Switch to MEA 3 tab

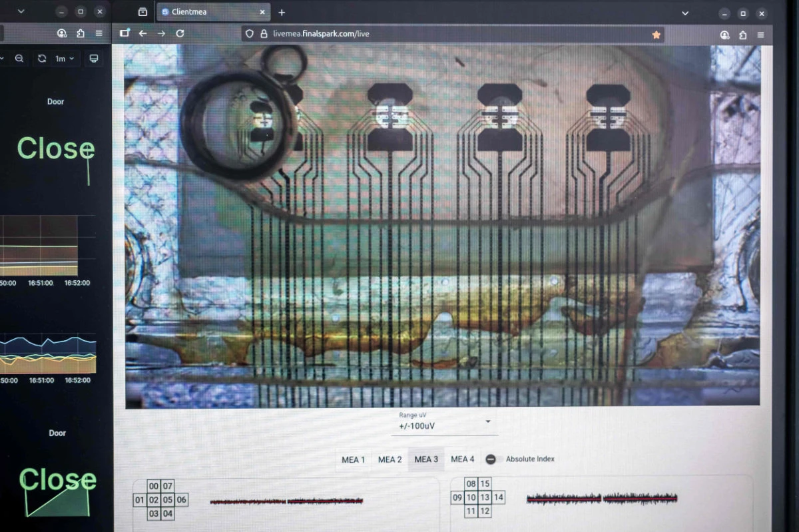[426, 459]
